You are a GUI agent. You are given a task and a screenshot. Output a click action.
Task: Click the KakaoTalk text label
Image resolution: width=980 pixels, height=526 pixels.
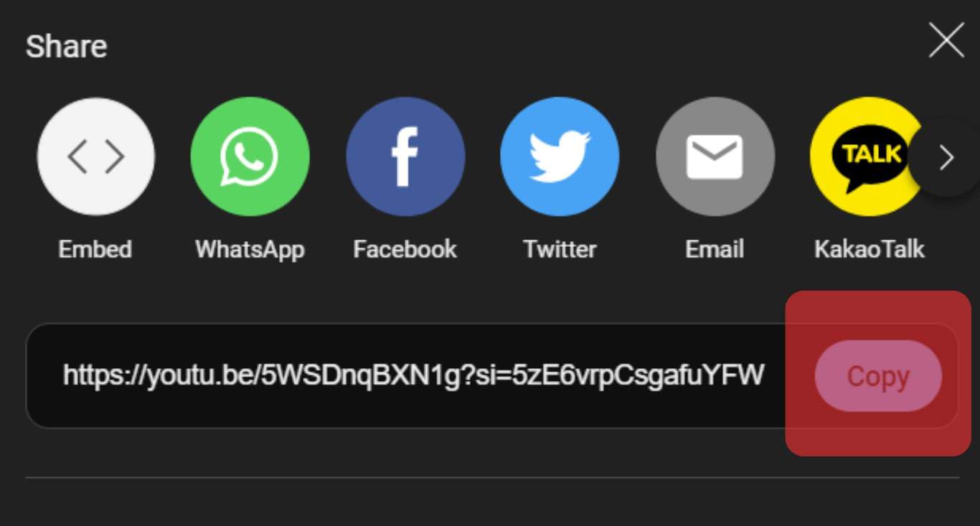coord(870,249)
